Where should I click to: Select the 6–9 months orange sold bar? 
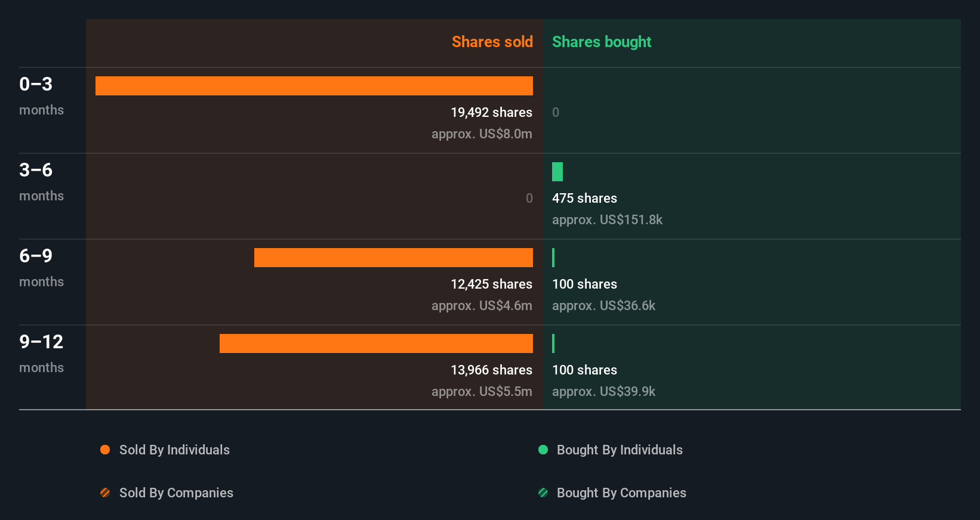tap(393, 258)
